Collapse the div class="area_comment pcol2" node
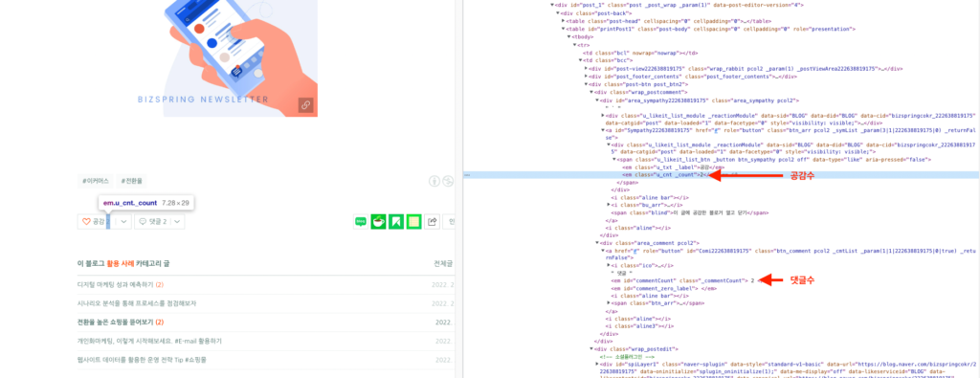Viewport: 980px width, 378px height. pos(597,242)
